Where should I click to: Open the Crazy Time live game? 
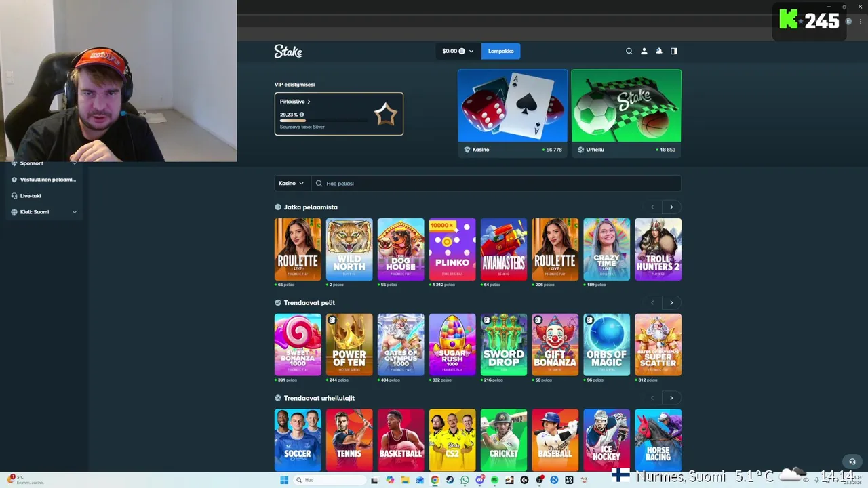coord(607,249)
